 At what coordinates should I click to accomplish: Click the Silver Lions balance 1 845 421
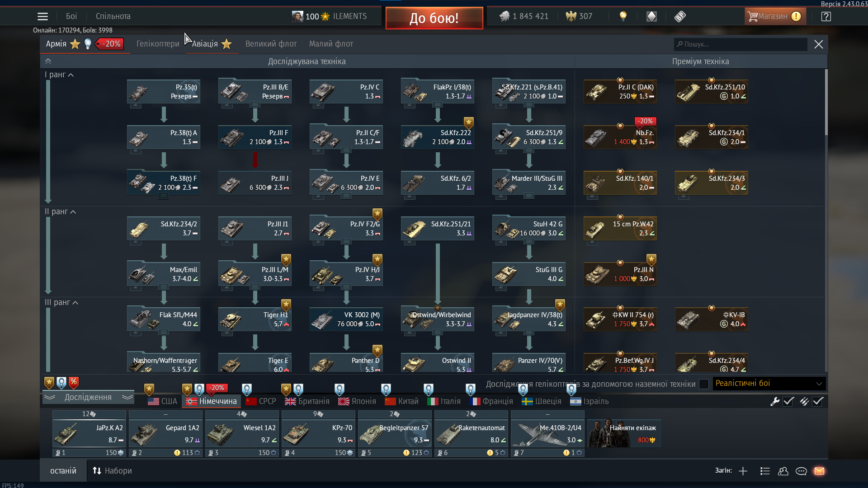(x=524, y=16)
